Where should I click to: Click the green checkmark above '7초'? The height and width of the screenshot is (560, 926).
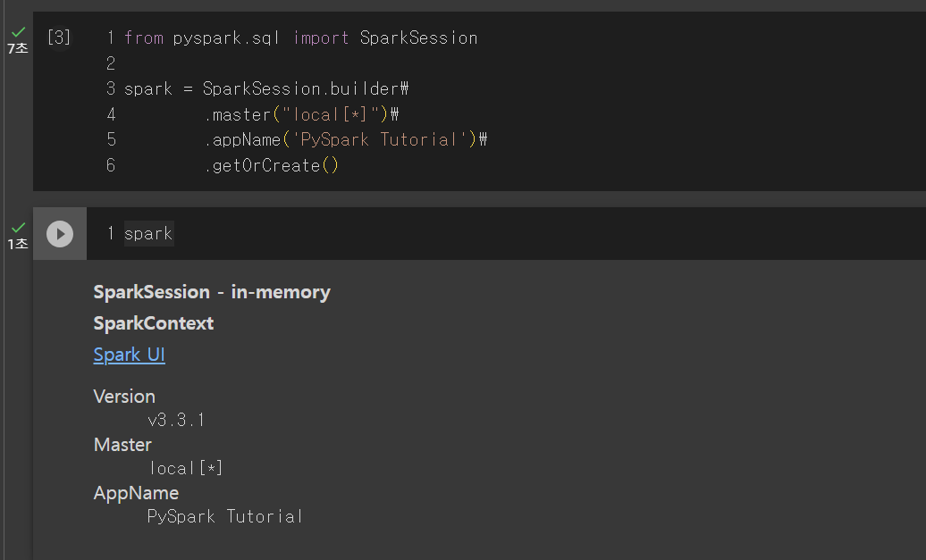click(18, 32)
